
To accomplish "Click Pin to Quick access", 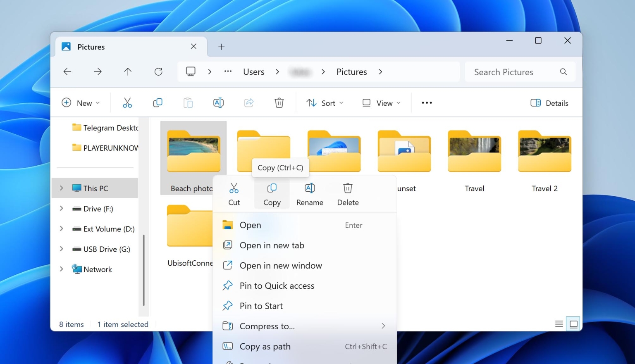I will [x=277, y=285].
